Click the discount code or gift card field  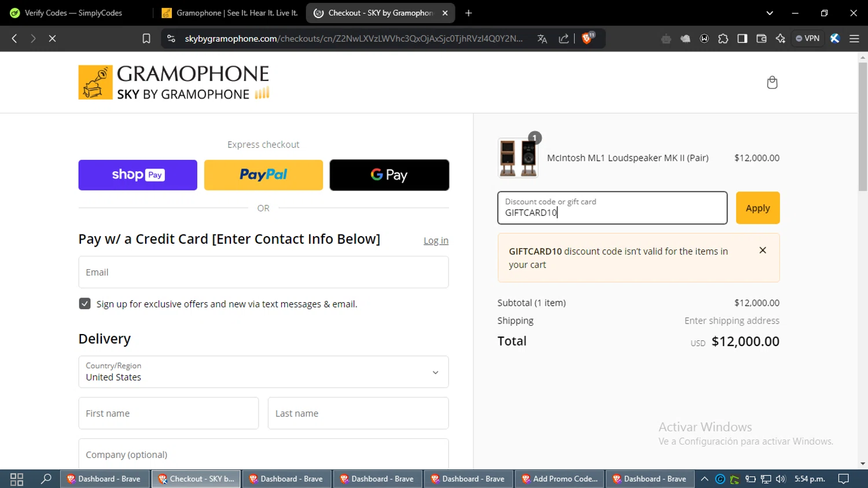coord(612,208)
